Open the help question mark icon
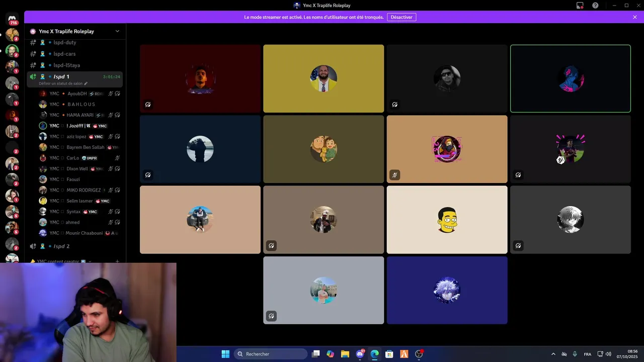The width and height of the screenshot is (644, 362). click(596, 6)
